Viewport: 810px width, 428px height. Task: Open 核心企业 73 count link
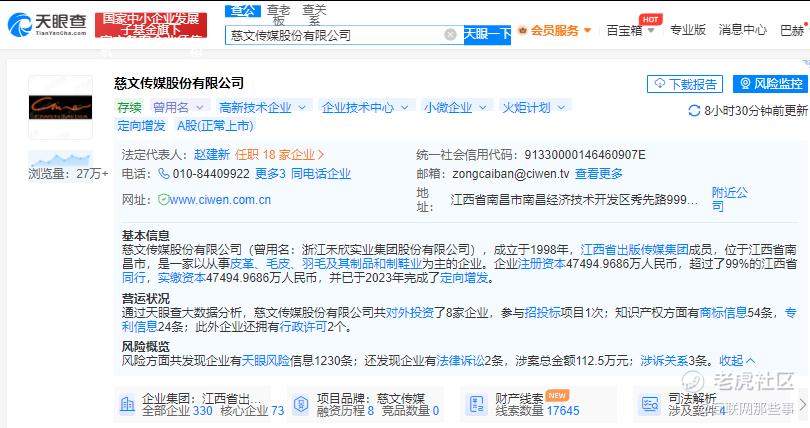[253, 411]
